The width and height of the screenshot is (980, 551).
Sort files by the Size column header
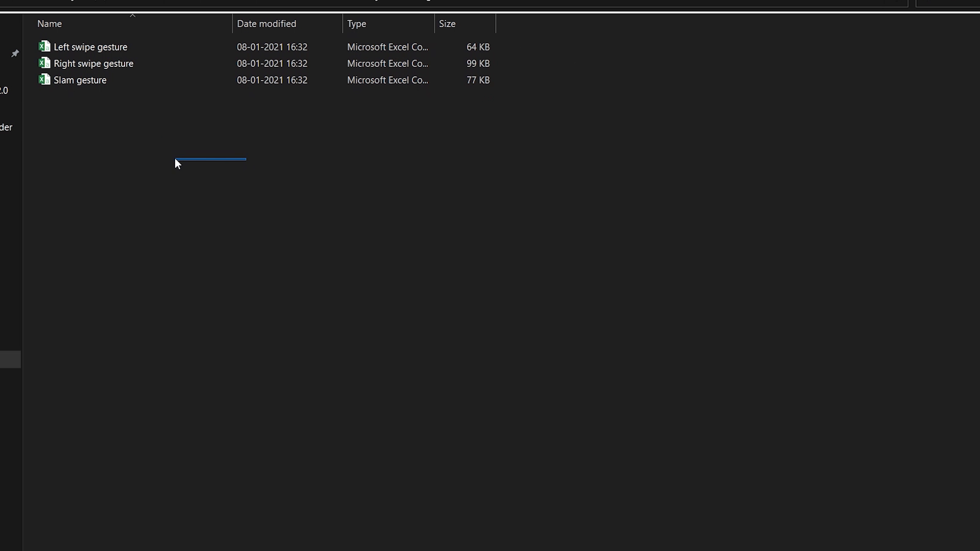447,24
